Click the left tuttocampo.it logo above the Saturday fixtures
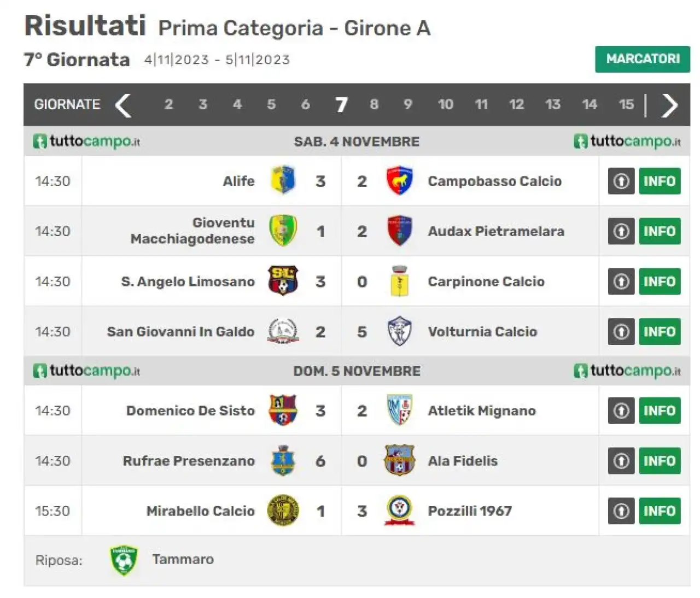Image resolution: width=700 pixels, height=598 pixels. [x=86, y=142]
